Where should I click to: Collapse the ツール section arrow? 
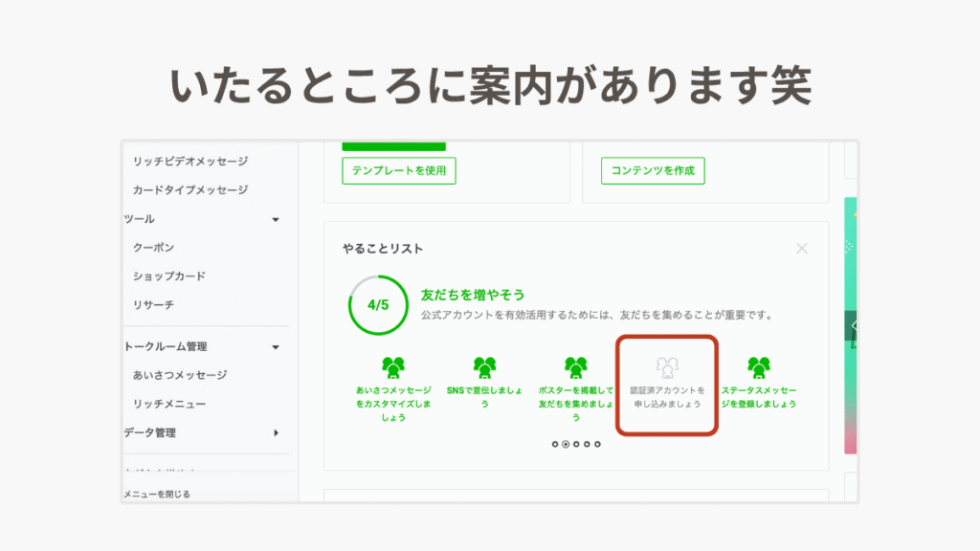[276, 220]
